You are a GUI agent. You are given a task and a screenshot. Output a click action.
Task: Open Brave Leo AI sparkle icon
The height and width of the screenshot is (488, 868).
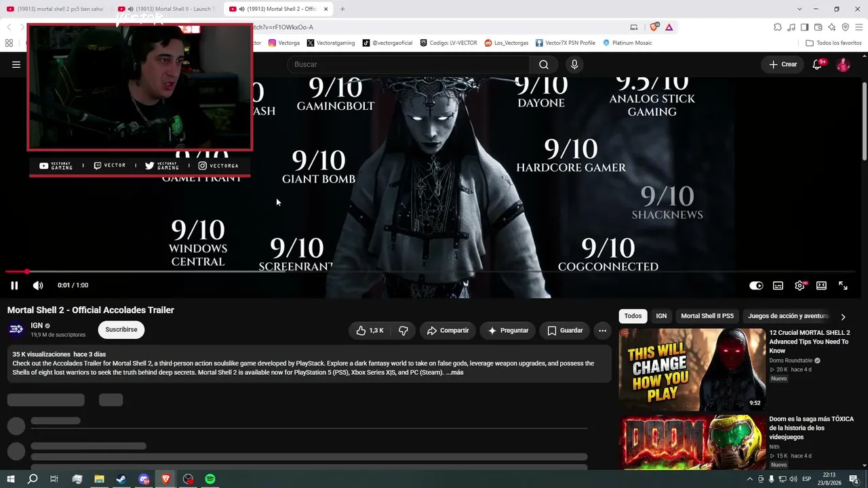(831, 27)
